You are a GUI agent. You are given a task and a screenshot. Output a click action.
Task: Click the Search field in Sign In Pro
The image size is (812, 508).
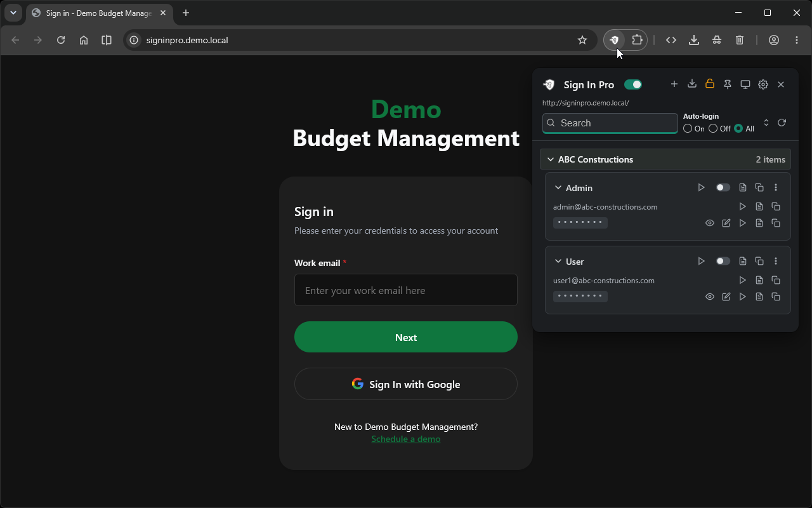point(610,123)
